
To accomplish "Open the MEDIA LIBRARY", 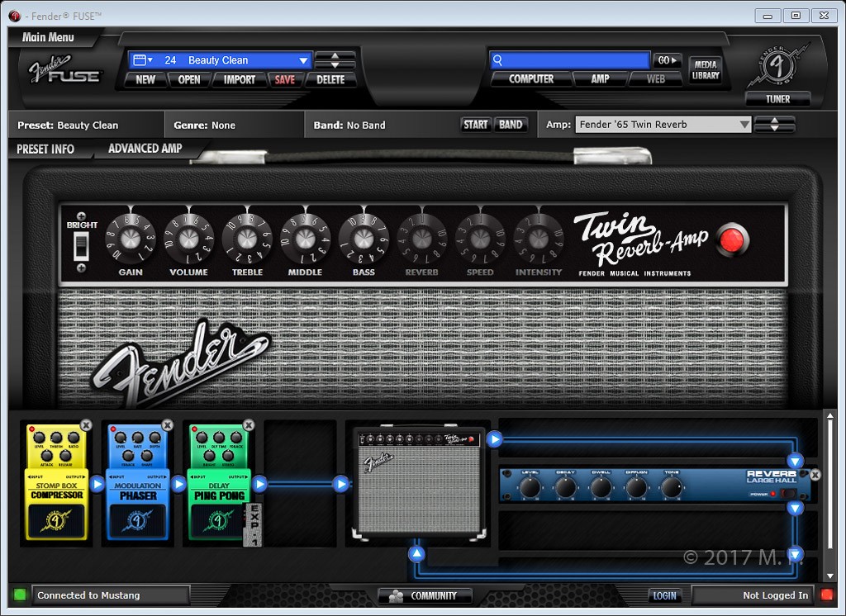I will 706,70.
